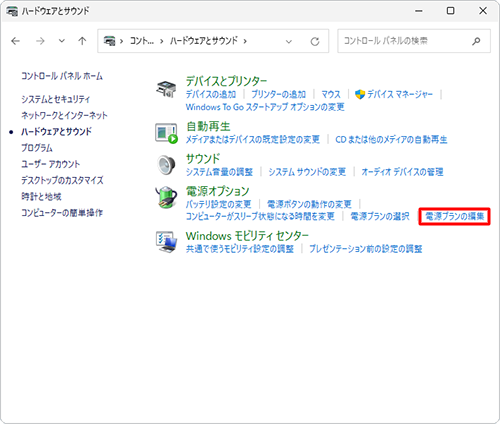Click 電源プランの選択 link

[380, 216]
